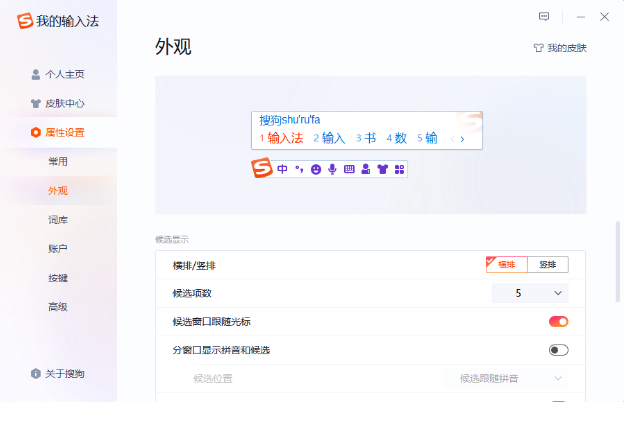
Task: Click the info icon beside 关于搜狗
Action: click(x=36, y=374)
